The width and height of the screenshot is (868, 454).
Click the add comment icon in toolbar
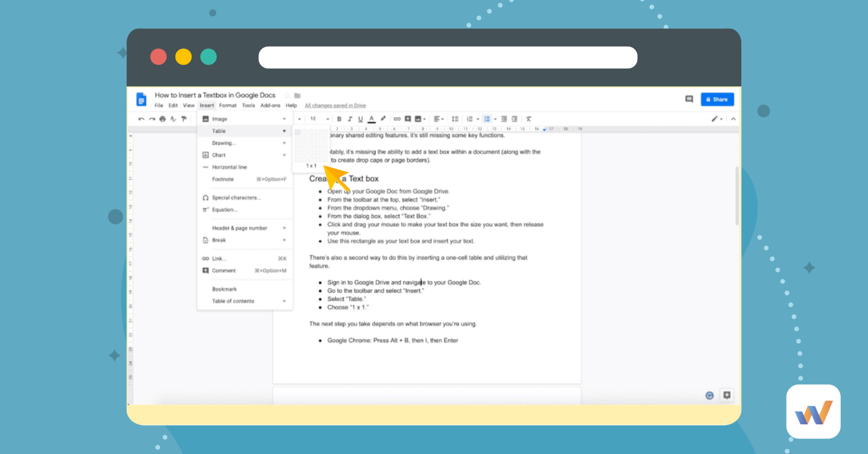(x=408, y=119)
